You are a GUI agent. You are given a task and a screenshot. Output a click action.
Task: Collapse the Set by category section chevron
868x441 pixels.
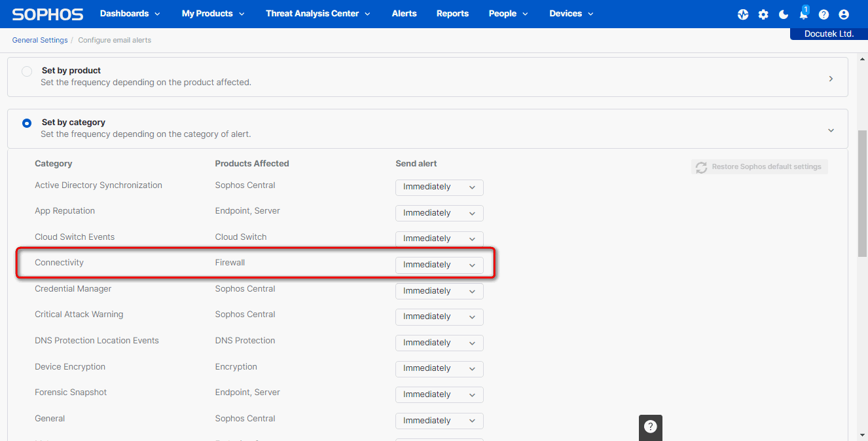pos(831,130)
